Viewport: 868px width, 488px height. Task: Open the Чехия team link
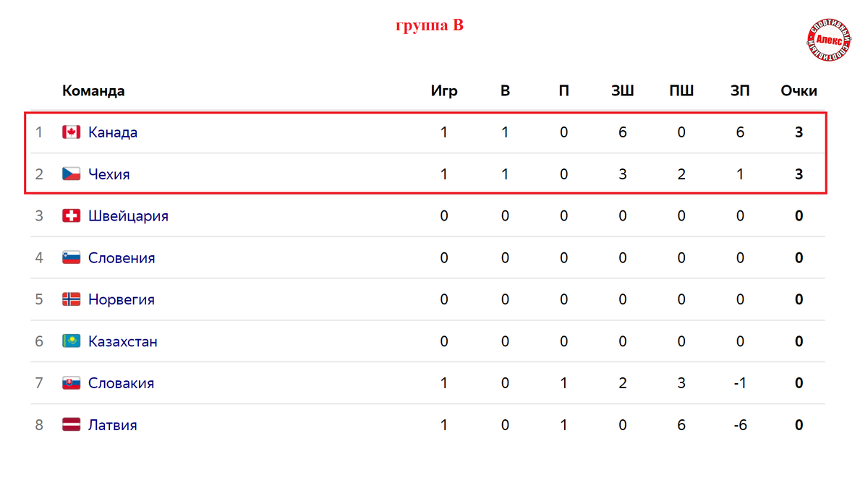109,174
